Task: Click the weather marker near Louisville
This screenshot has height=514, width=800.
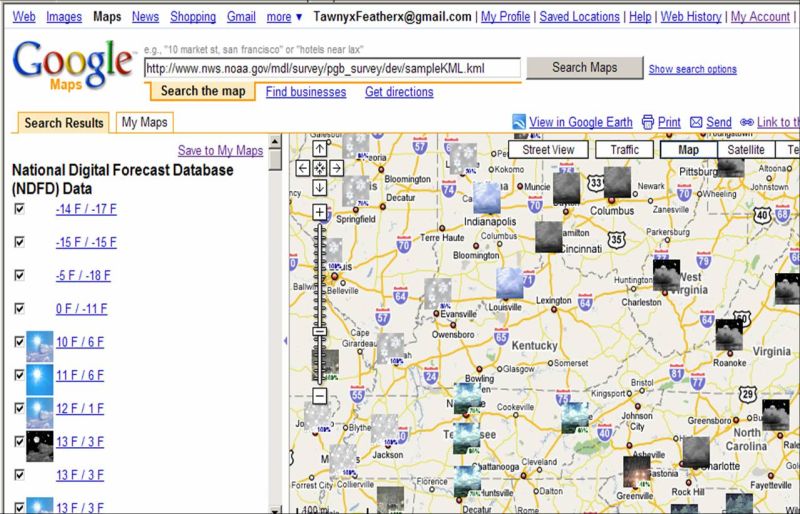Action: (510, 283)
